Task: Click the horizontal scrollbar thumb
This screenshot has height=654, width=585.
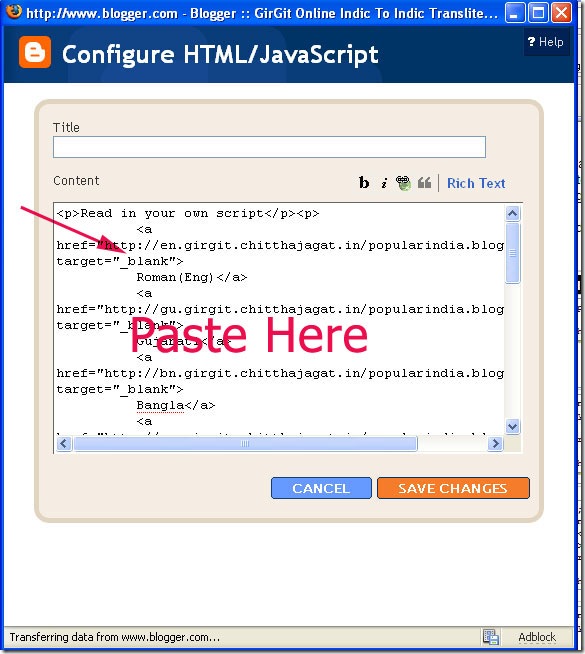Action: [245, 443]
